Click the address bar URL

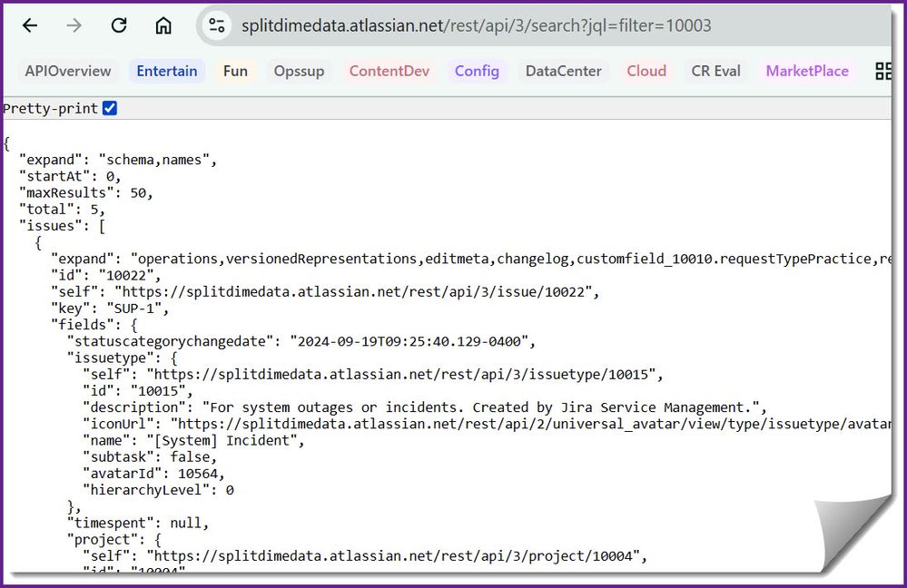[476, 25]
